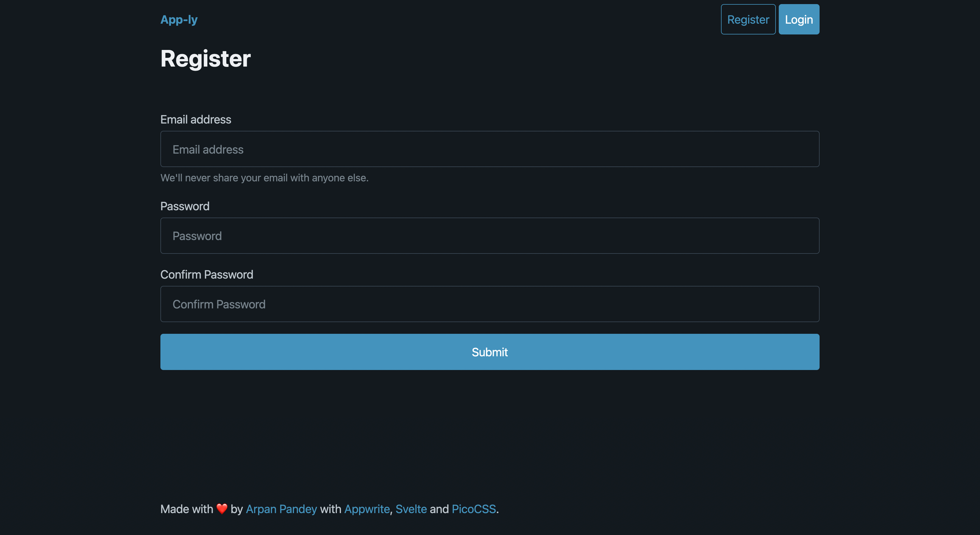Click the 'Confirm Password' field label
The image size is (980, 535).
click(206, 275)
